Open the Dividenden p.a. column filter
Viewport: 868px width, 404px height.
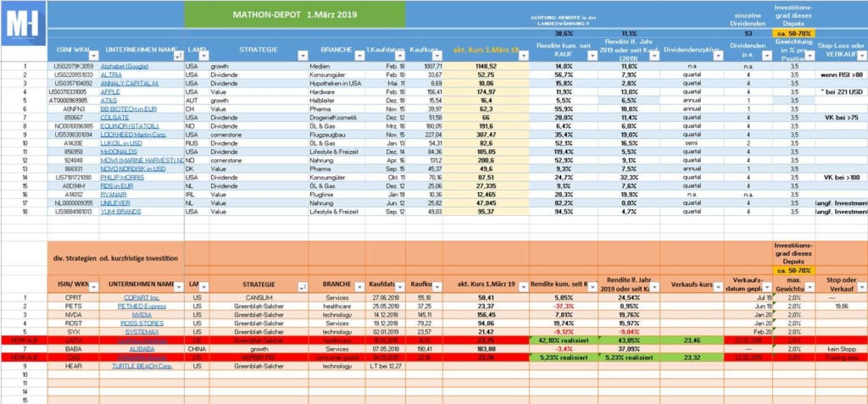coord(766,55)
